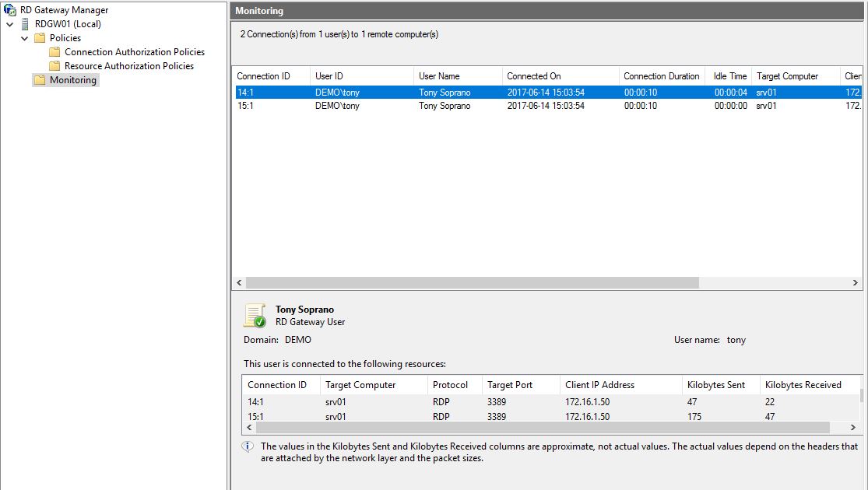The height and width of the screenshot is (490, 868).
Task: Click the Monitoring folder icon
Action: [40, 80]
